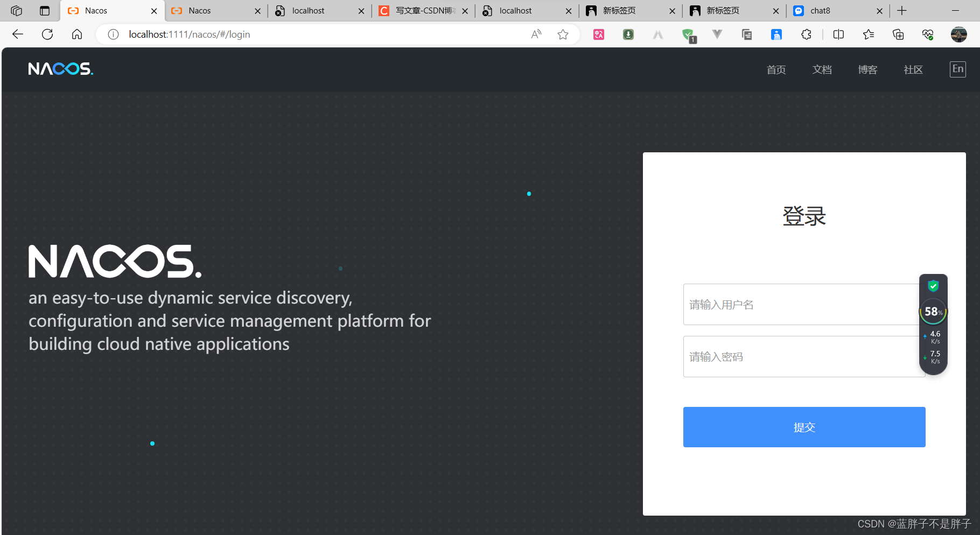Click the 58% performance gauge
Screen dimensions: 980x535
coord(933,312)
